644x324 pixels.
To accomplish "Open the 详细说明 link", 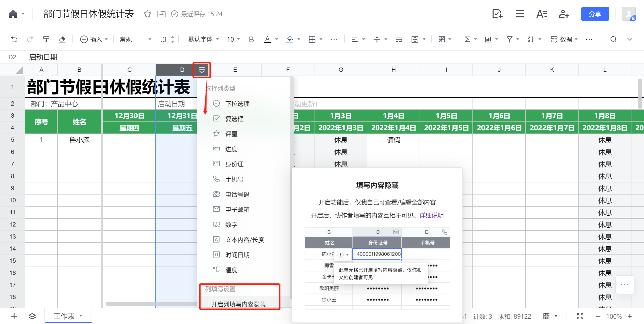I will tap(431, 215).
